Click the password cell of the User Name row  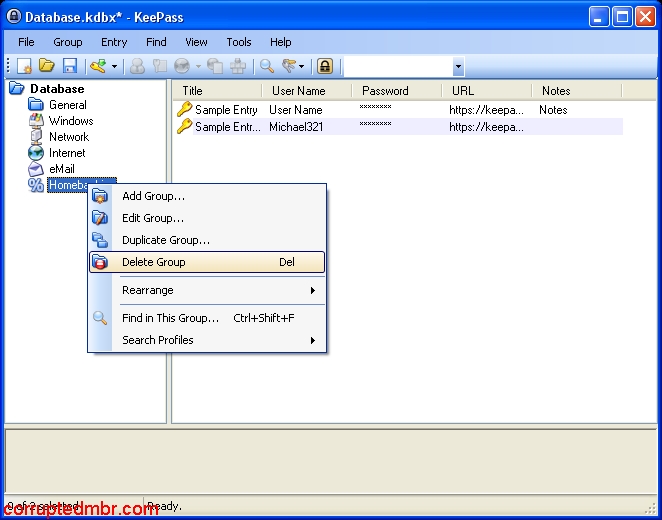(x=375, y=107)
